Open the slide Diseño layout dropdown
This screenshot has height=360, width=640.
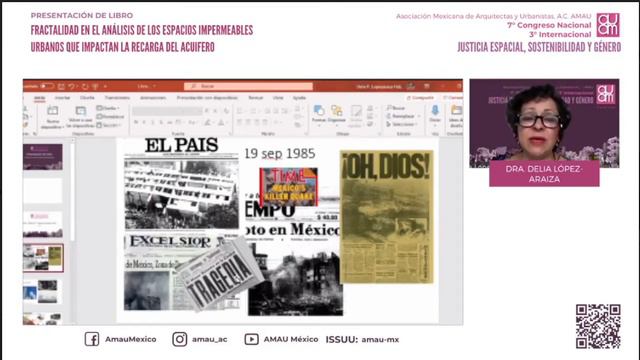coord(109,108)
